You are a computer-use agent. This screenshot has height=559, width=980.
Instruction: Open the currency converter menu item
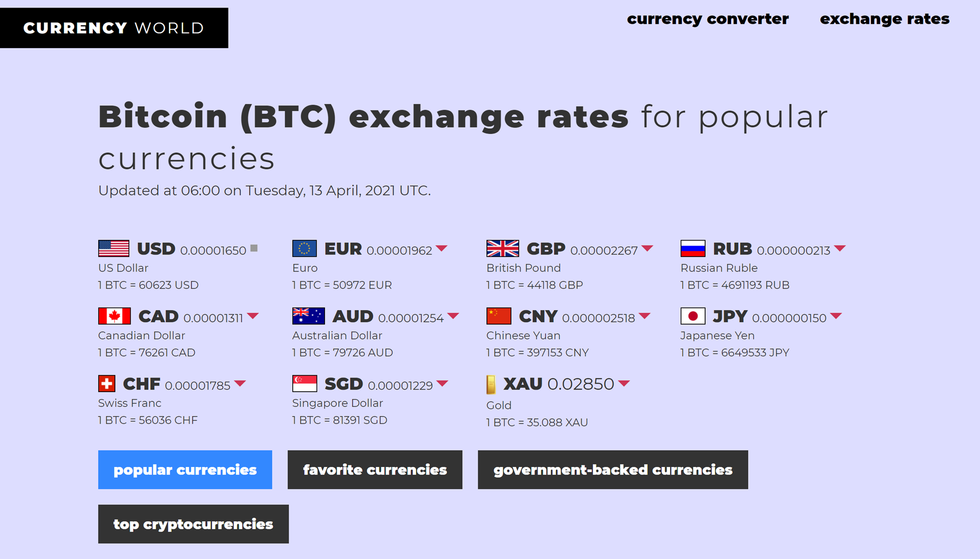pyautogui.click(x=708, y=19)
